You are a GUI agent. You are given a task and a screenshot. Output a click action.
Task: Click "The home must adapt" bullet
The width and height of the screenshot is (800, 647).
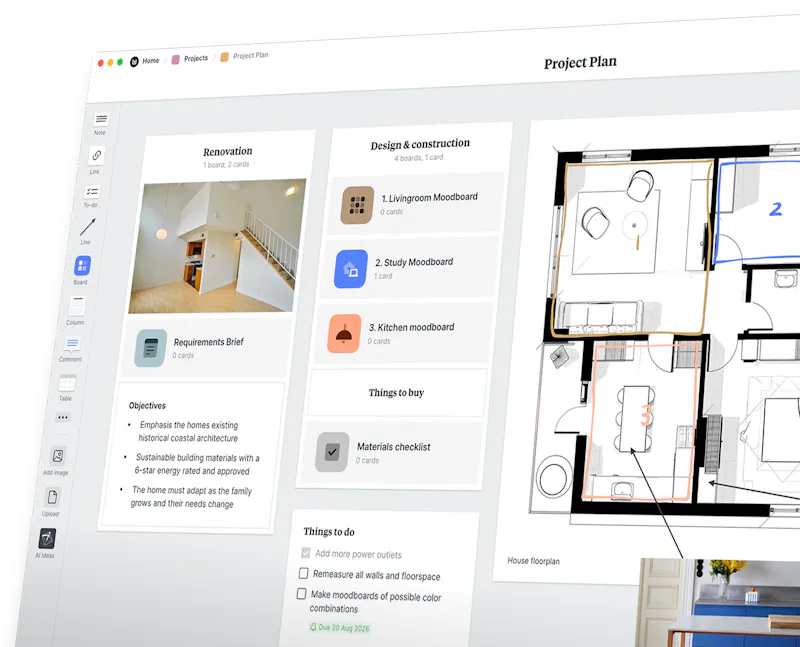(x=191, y=497)
